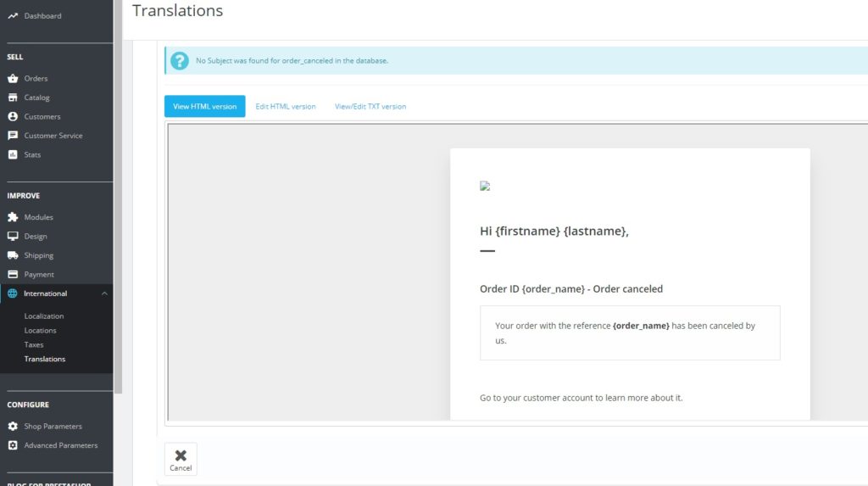Click the Catalog store icon
The height and width of the screenshot is (486, 868).
(13, 98)
